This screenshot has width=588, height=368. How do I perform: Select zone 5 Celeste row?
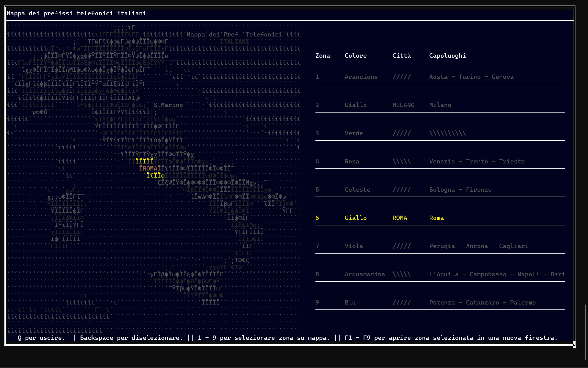pyautogui.click(x=357, y=190)
